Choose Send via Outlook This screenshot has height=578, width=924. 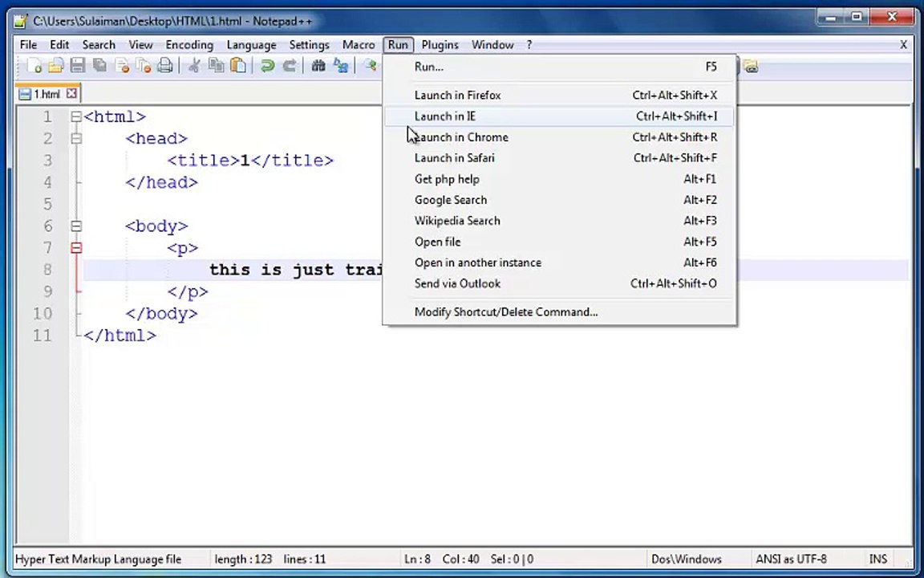tap(559, 283)
